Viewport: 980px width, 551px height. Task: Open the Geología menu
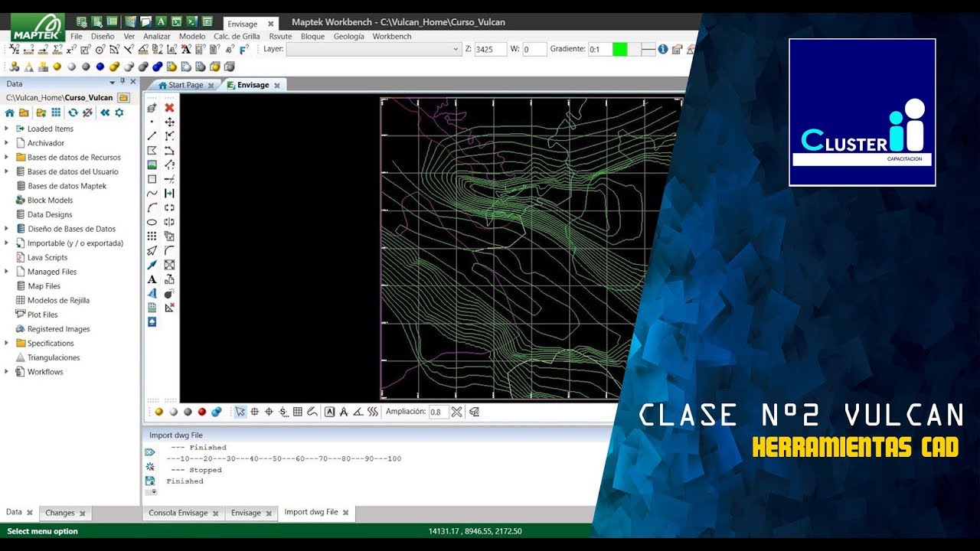(x=349, y=36)
